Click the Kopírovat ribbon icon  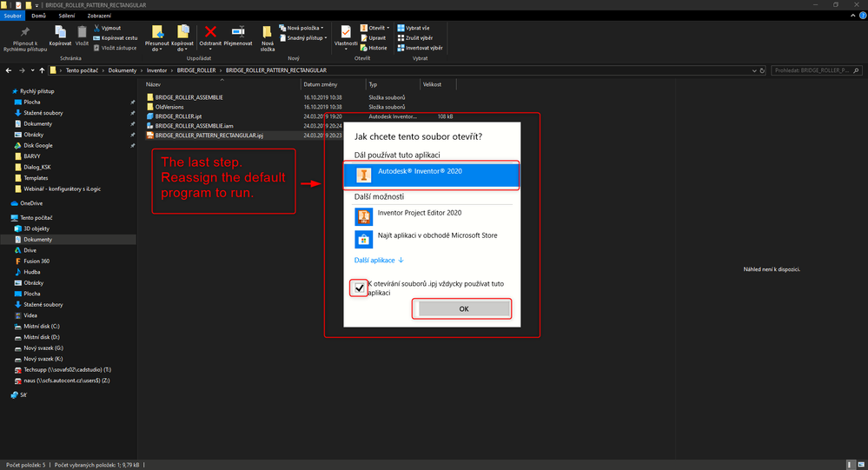pyautogui.click(x=60, y=33)
